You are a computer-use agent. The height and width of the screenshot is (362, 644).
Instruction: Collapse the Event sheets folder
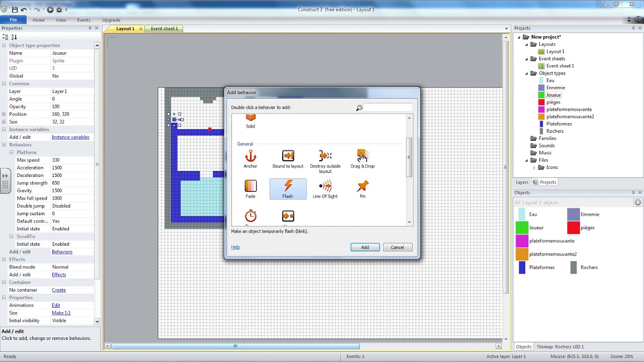[x=527, y=59]
